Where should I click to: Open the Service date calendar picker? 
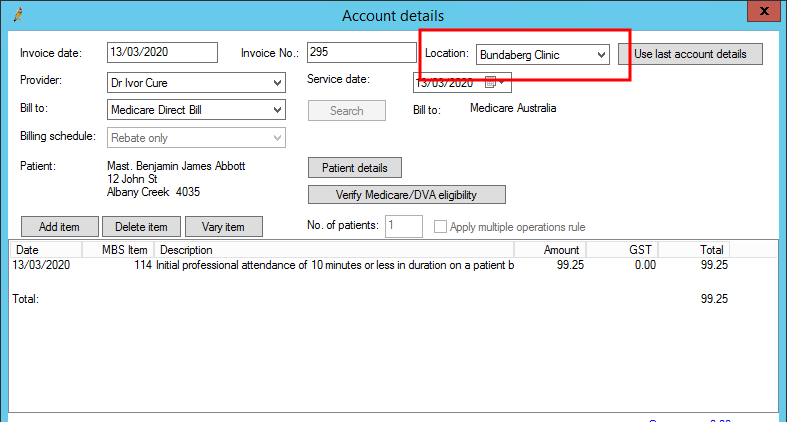click(491, 82)
